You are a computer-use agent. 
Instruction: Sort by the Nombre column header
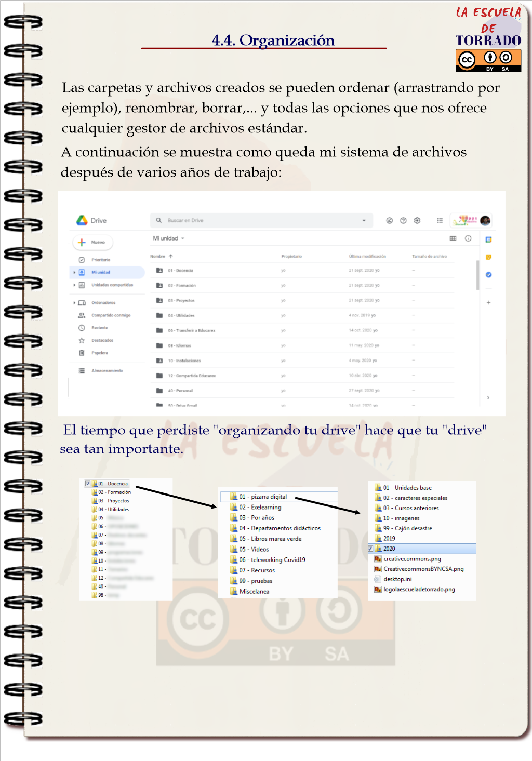(x=158, y=257)
